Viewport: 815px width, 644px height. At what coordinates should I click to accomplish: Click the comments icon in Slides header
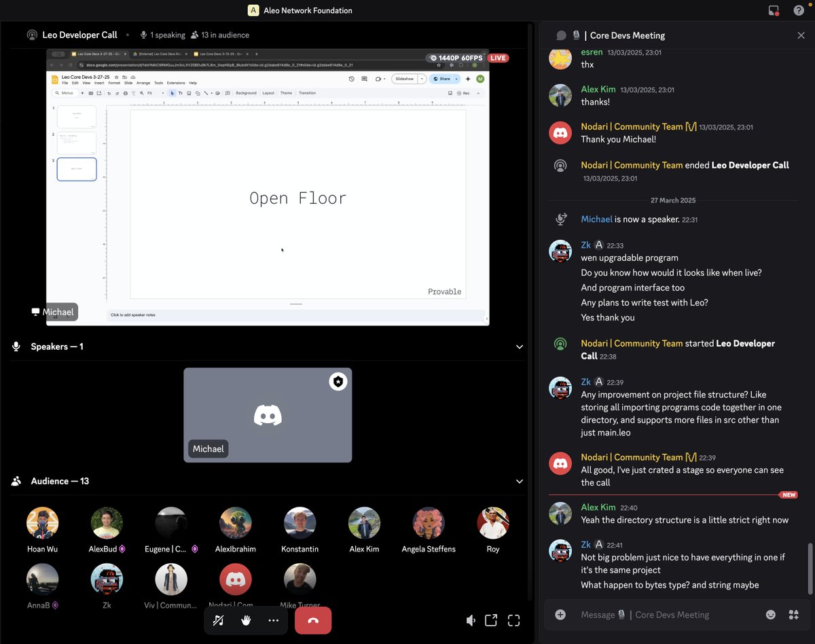[365, 79]
